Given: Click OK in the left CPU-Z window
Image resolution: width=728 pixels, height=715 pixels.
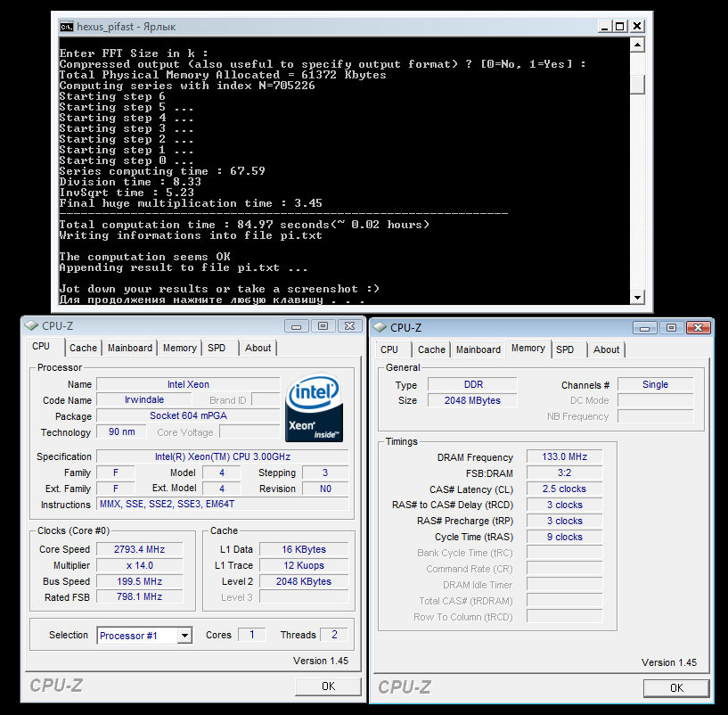Looking at the screenshot, I should click(328, 686).
